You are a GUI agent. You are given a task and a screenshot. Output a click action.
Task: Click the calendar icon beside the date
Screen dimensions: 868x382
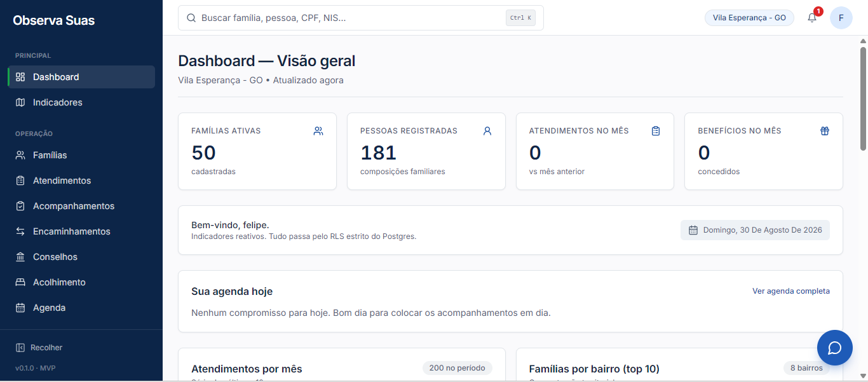pyautogui.click(x=693, y=230)
